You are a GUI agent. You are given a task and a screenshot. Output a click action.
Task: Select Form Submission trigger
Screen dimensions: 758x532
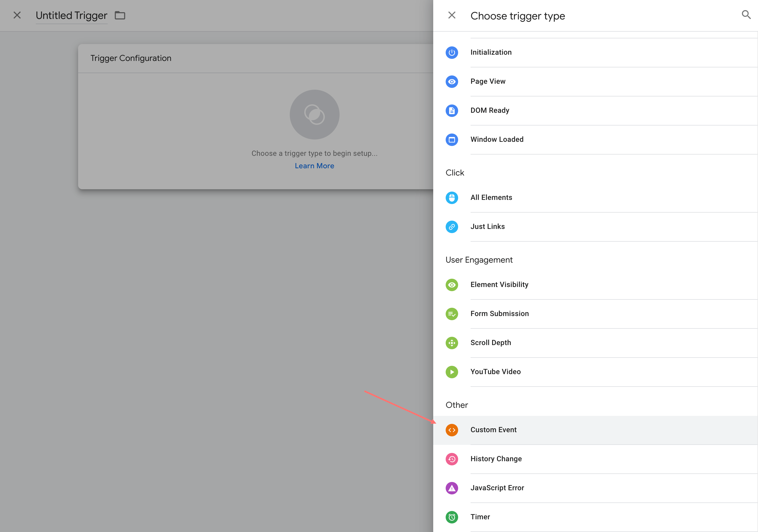pos(595,314)
